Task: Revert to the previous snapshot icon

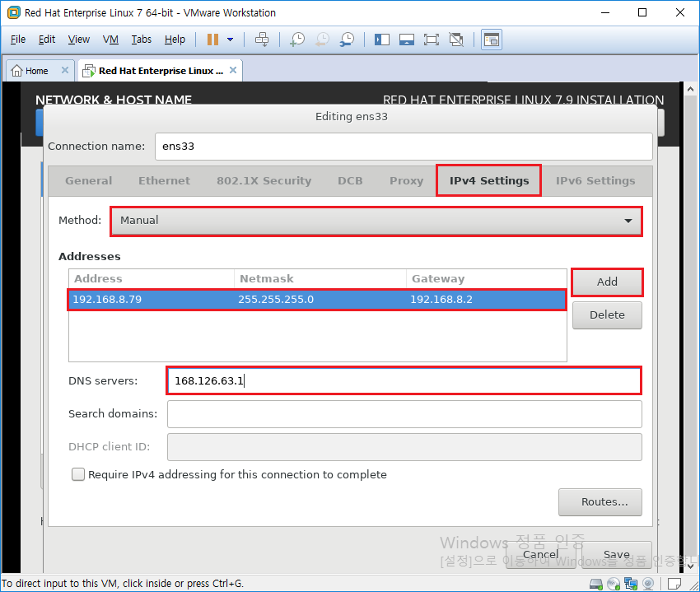Action: coord(322,40)
